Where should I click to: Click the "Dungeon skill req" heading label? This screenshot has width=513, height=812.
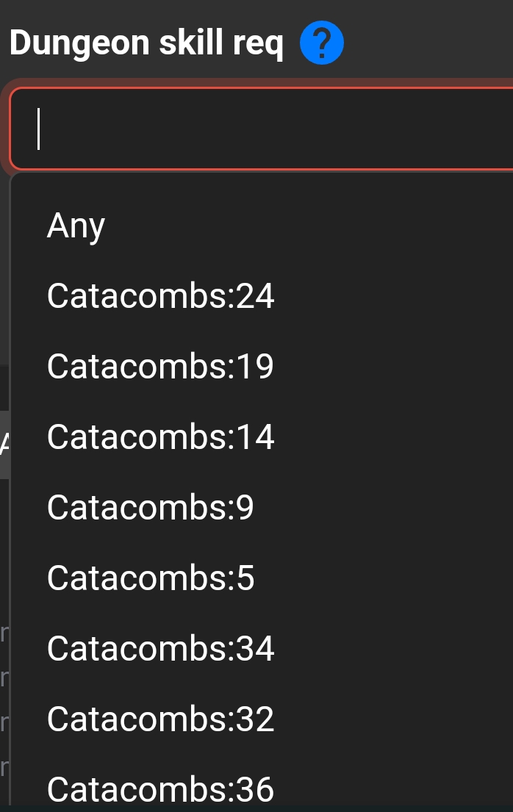click(x=146, y=45)
